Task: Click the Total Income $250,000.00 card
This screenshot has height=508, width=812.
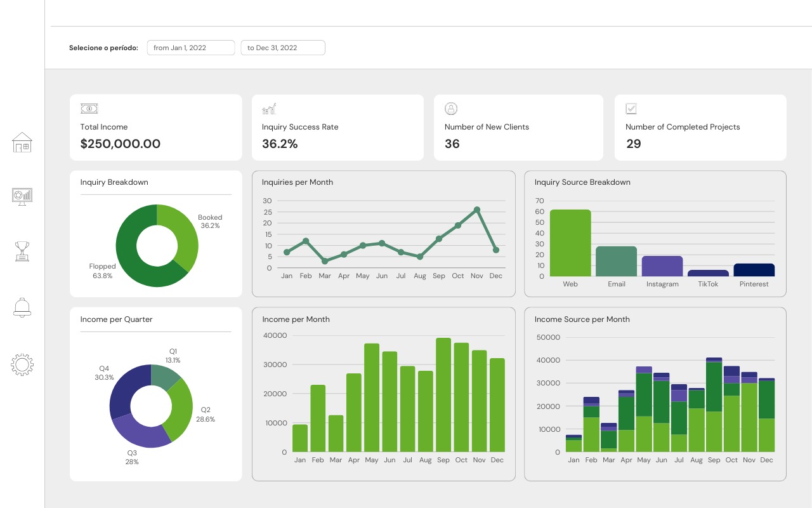Action: (155, 128)
